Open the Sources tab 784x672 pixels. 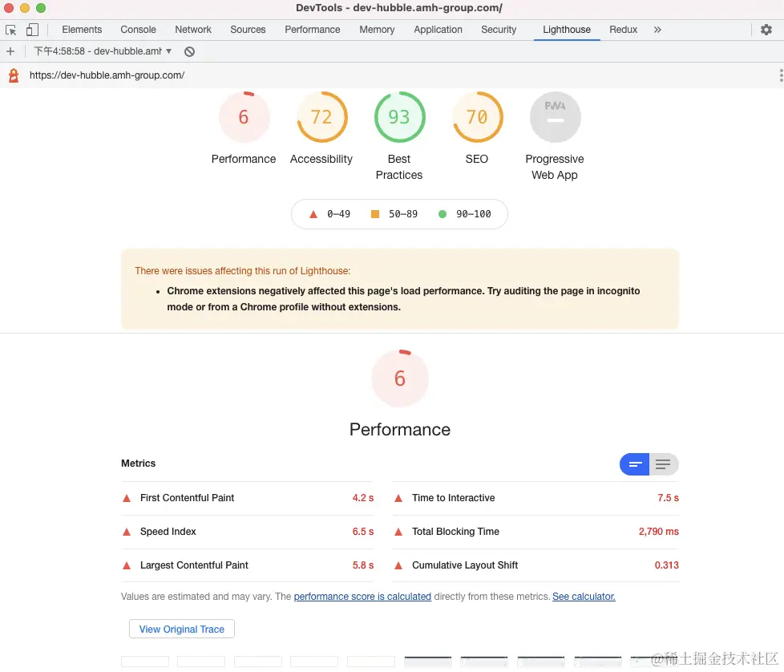point(248,30)
